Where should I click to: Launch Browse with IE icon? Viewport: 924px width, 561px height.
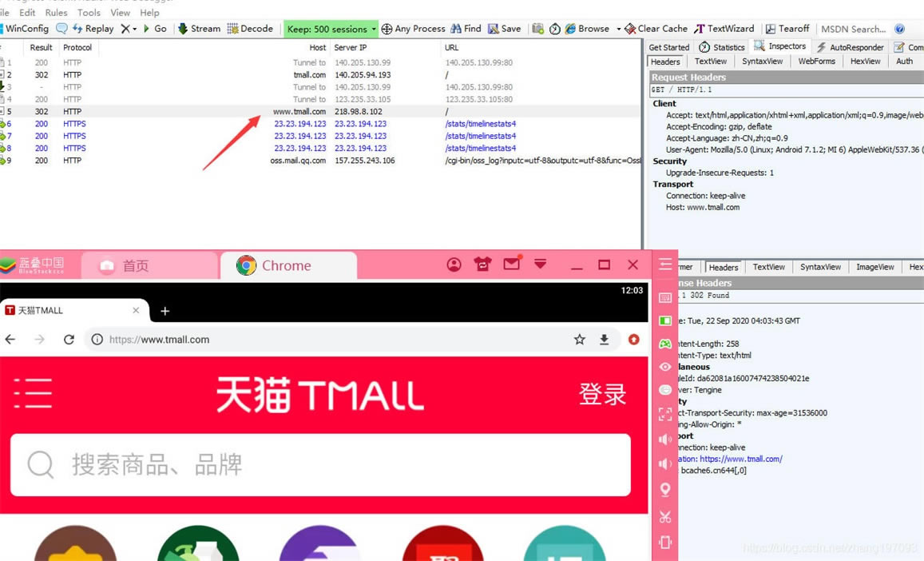(587, 28)
